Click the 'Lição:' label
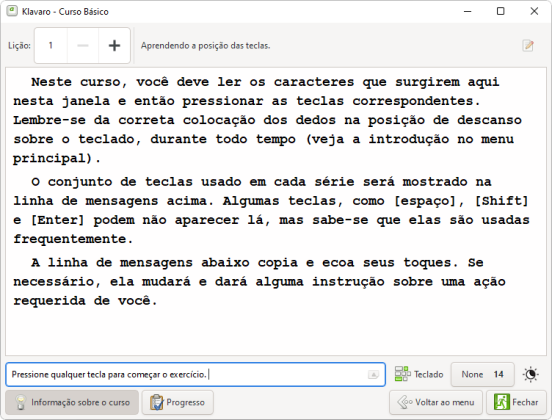The image size is (552, 420). [x=19, y=46]
